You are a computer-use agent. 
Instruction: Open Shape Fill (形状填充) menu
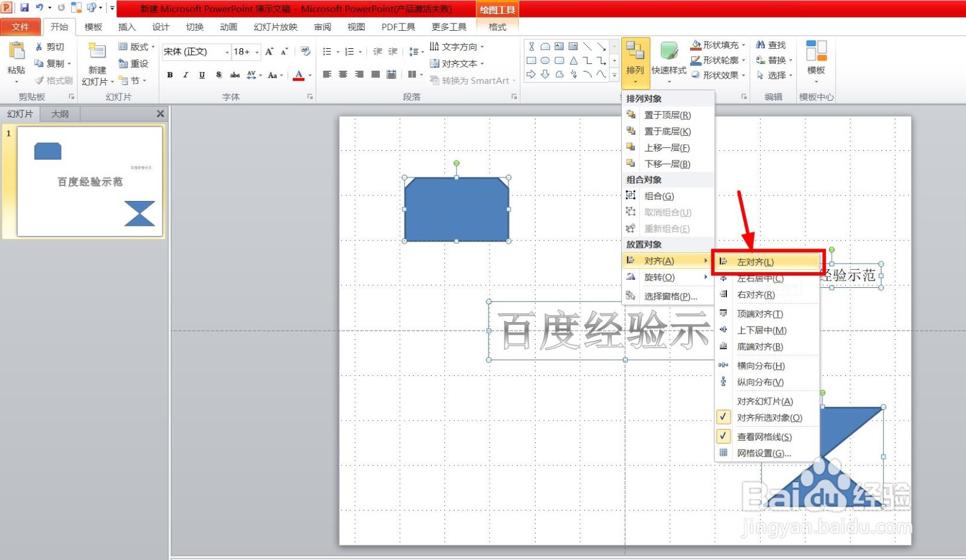point(718,45)
